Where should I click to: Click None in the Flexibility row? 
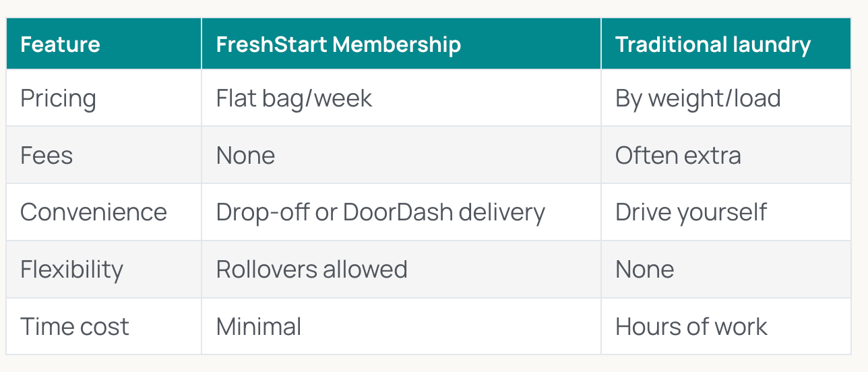pyautogui.click(x=644, y=270)
